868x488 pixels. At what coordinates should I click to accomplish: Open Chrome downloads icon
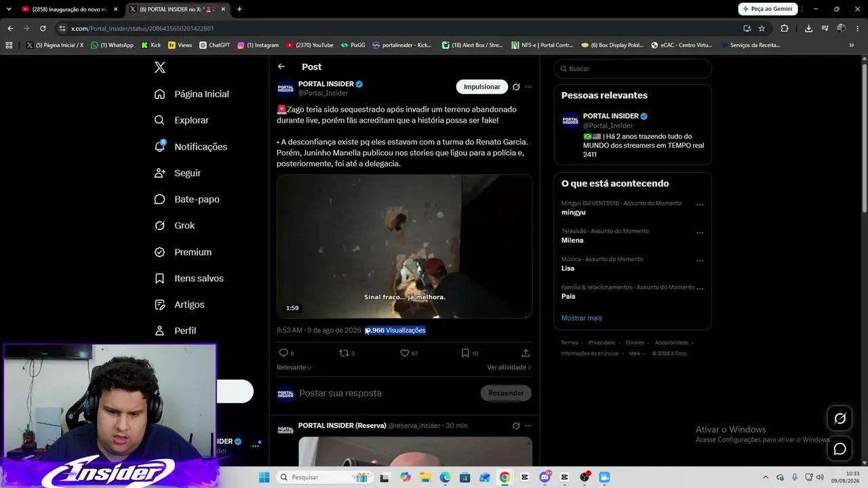[808, 28]
